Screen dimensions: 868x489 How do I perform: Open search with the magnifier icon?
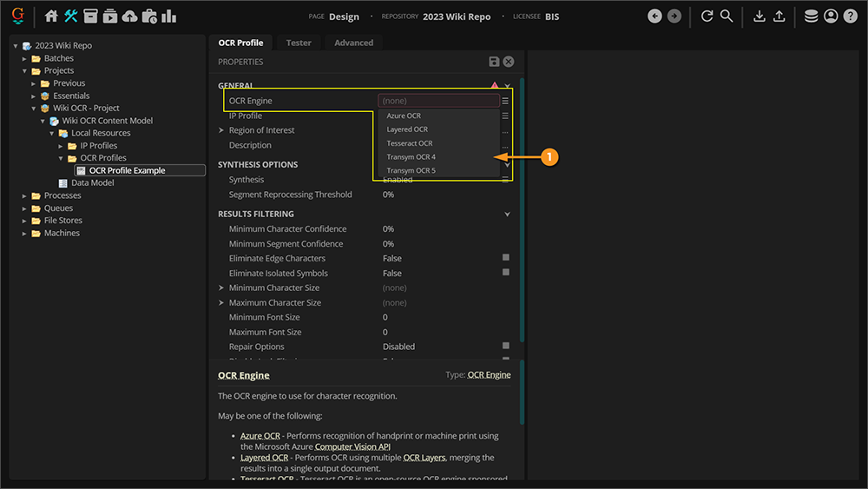pyautogui.click(x=727, y=17)
